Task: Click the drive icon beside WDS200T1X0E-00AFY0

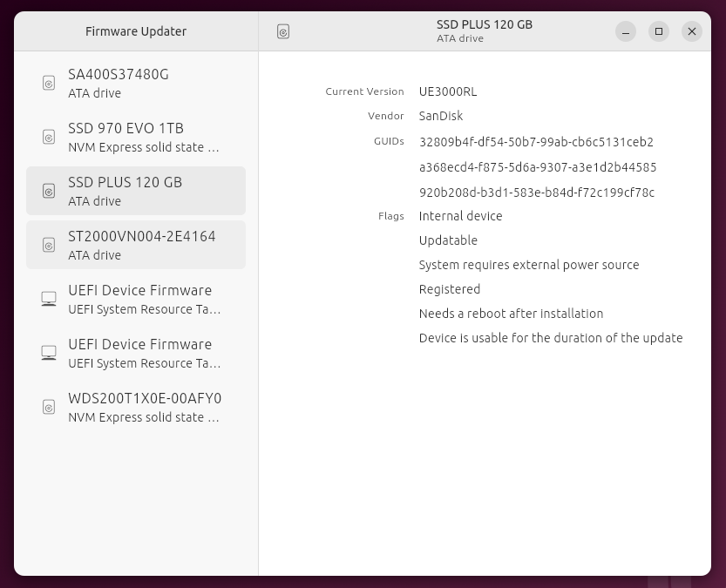Action: [x=49, y=407]
